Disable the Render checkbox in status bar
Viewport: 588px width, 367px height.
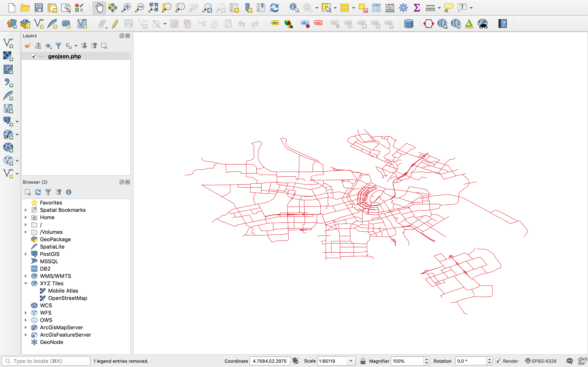pyautogui.click(x=499, y=361)
